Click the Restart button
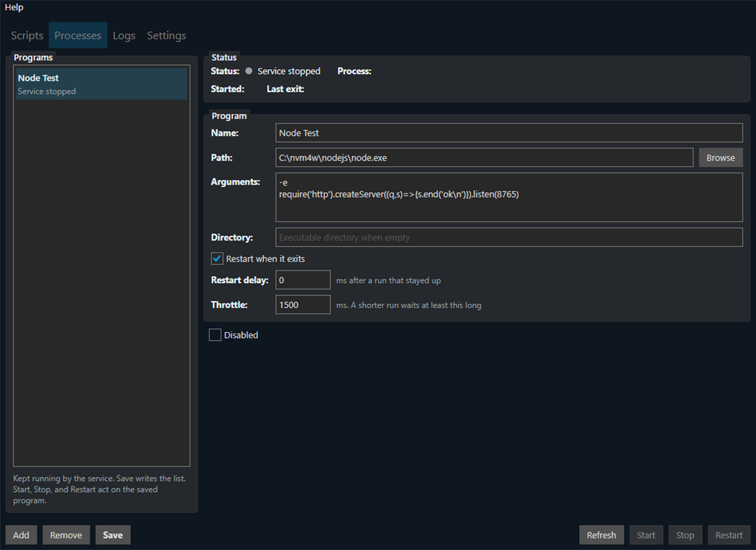The image size is (756, 550). point(729,535)
